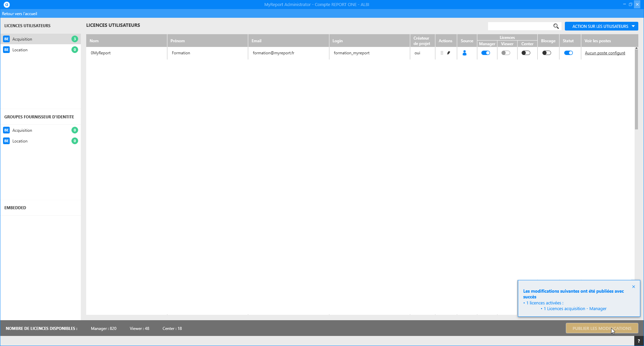The width and height of the screenshot is (644, 346).
Task: Click the edit pencil icon for 0MyReport
Action: [448, 53]
